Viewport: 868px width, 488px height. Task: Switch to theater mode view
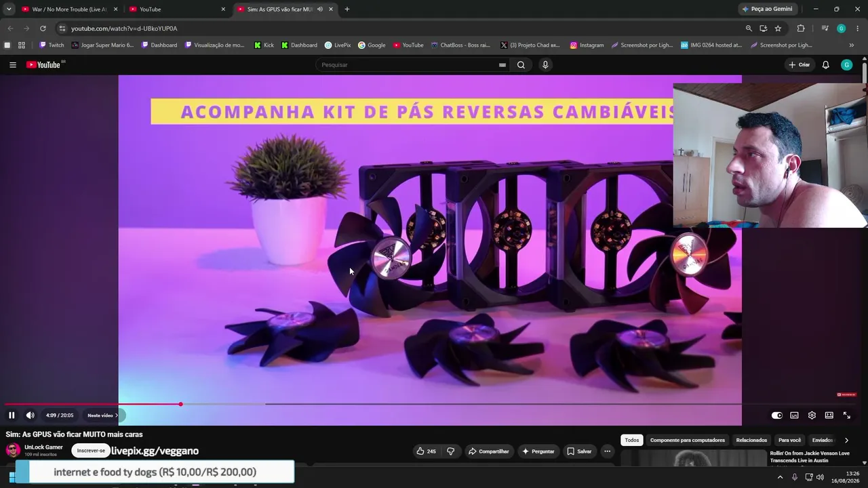829,415
